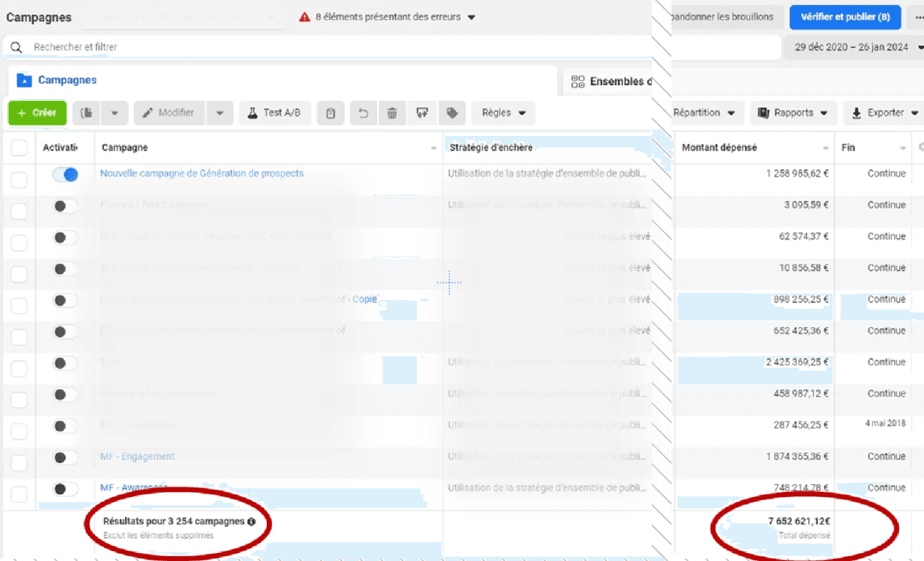Screen dimensions: 924x561
Task: Click the Exporter download icon
Action: 856,113
